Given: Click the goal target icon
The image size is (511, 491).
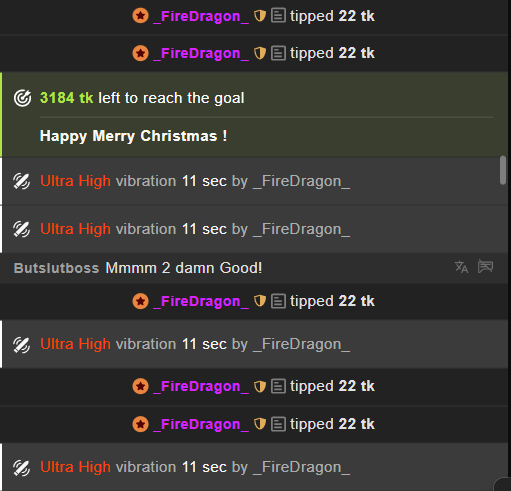Looking at the screenshot, I should [22, 98].
